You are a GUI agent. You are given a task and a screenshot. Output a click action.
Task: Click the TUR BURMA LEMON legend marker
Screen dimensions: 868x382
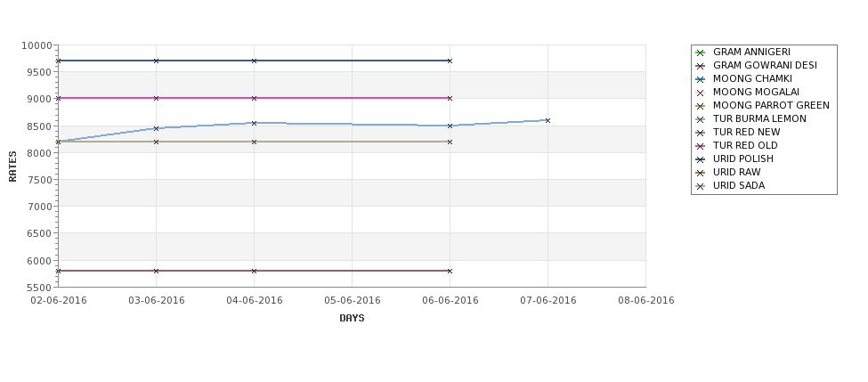701,119
